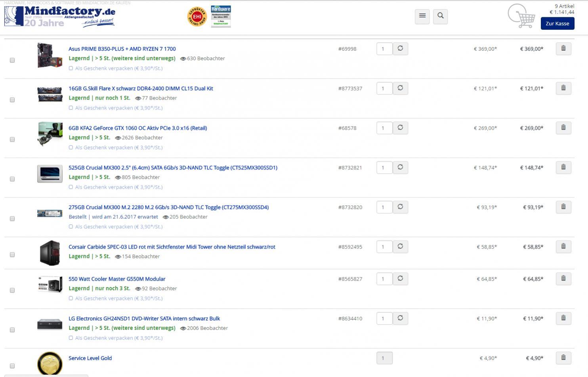Refresh quantity for Corsair Carbide SPEC-03
Image resolution: width=588 pixels, height=377 pixels.
point(400,247)
